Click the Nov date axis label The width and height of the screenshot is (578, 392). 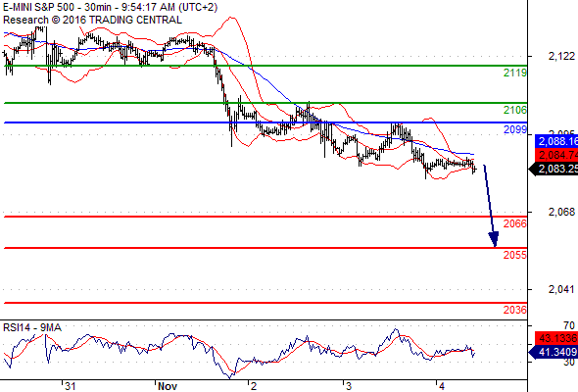[168, 386]
